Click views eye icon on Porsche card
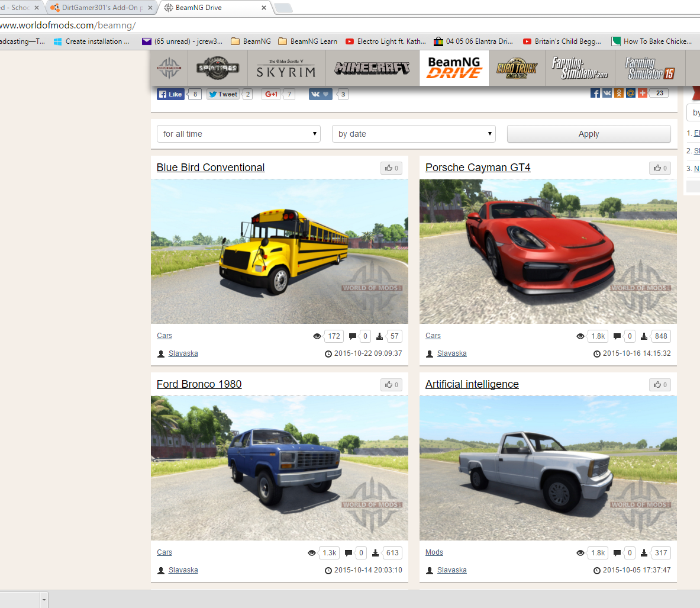The width and height of the screenshot is (700, 608). 580,336
